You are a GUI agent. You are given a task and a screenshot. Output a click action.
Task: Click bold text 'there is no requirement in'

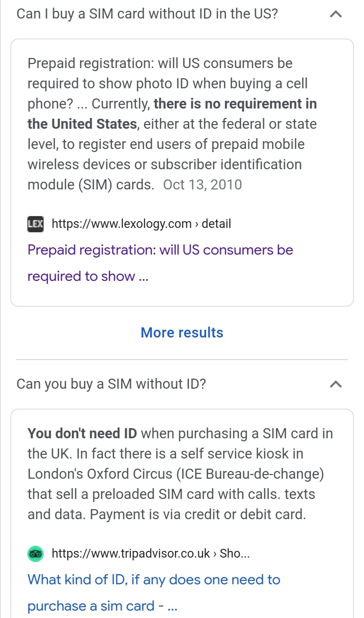[235, 104]
